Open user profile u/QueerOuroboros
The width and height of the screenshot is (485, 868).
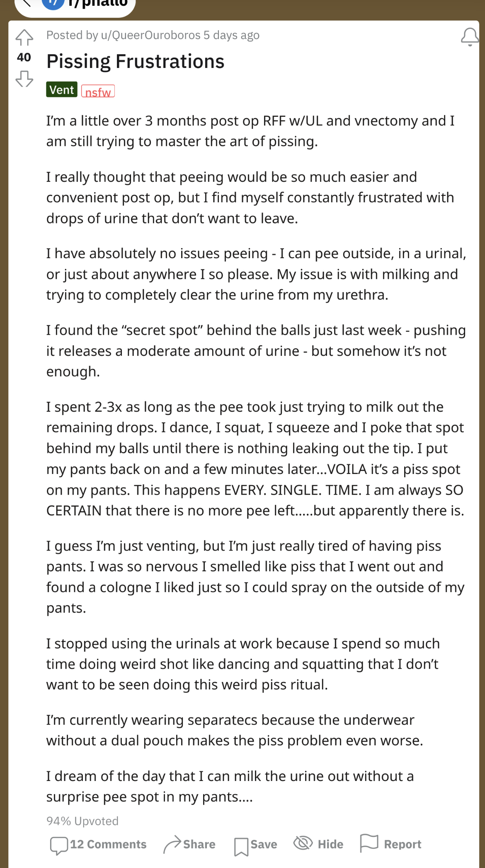pyautogui.click(x=150, y=35)
